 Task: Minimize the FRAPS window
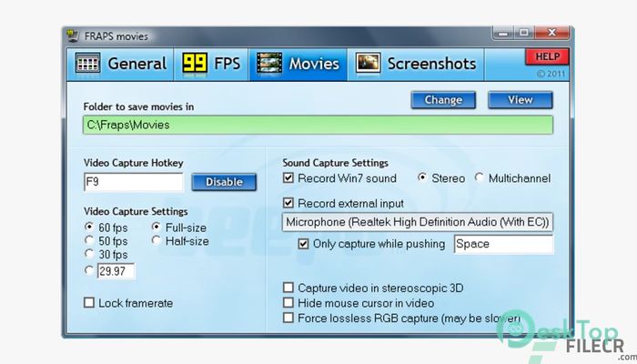point(503,33)
